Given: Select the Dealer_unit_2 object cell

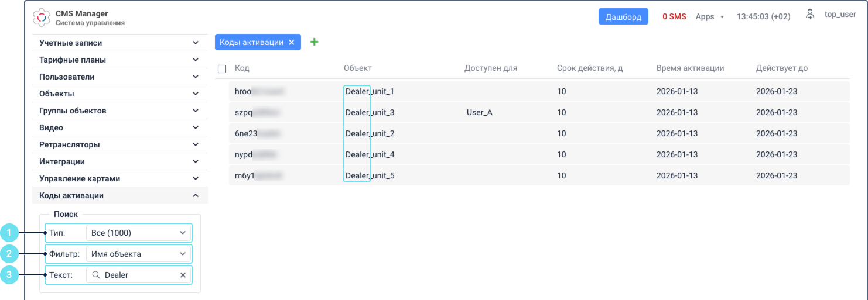Looking at the screenshot, I should pyautogui.click(x=370, y=133).
